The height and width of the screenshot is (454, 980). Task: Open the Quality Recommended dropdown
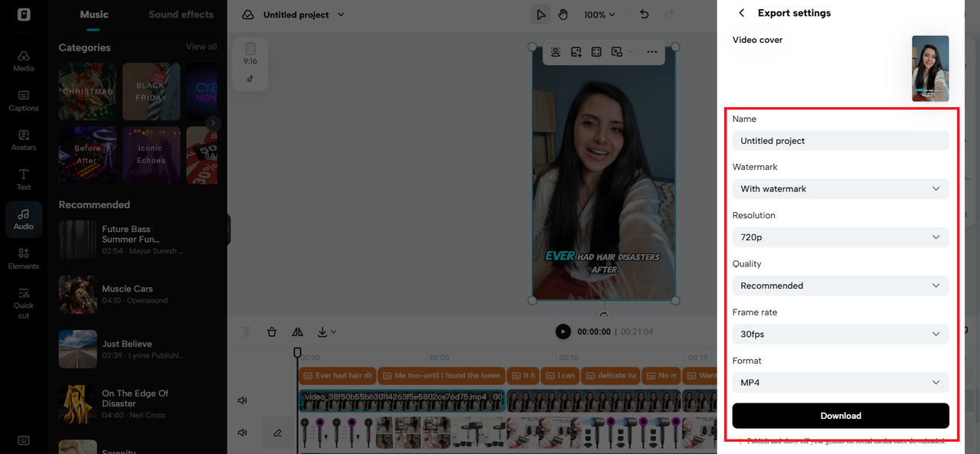tap(841, 286)
